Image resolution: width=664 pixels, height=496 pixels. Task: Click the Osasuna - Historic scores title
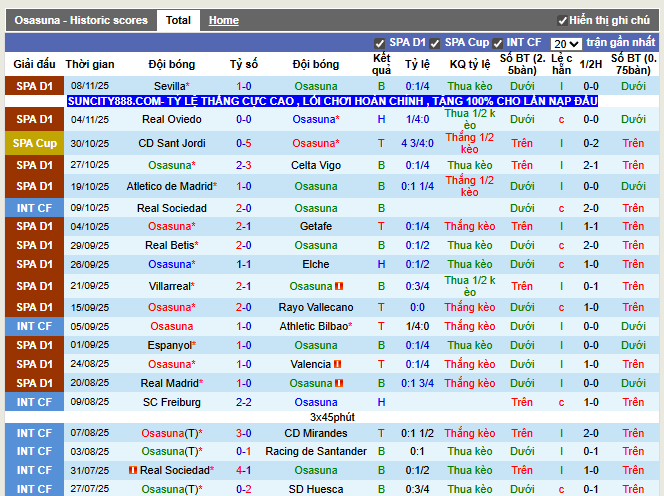[81, 20]
